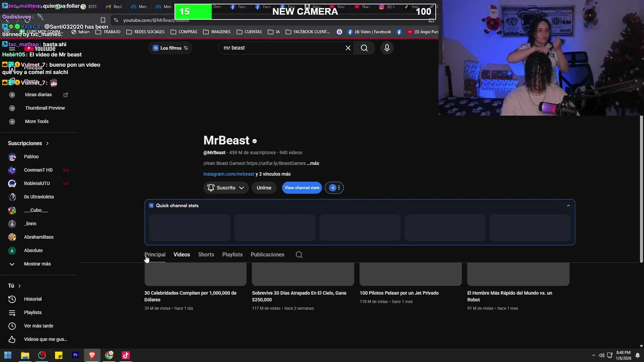Switch to the Publicaciones tab

267,254
